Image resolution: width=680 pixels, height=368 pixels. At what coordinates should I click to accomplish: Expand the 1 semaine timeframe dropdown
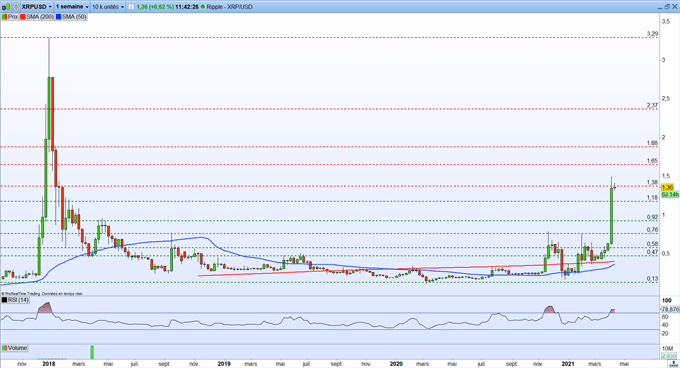tap(72, 7)
